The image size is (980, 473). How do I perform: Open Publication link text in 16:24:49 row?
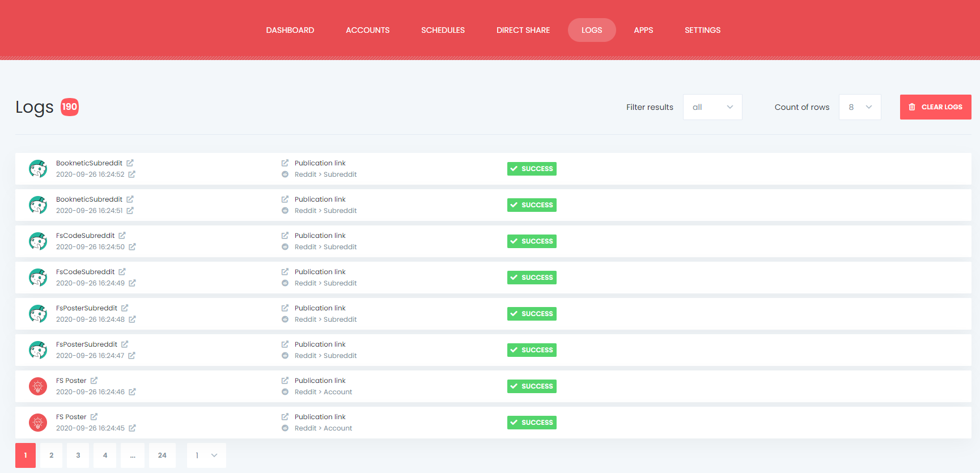point(320,272)
